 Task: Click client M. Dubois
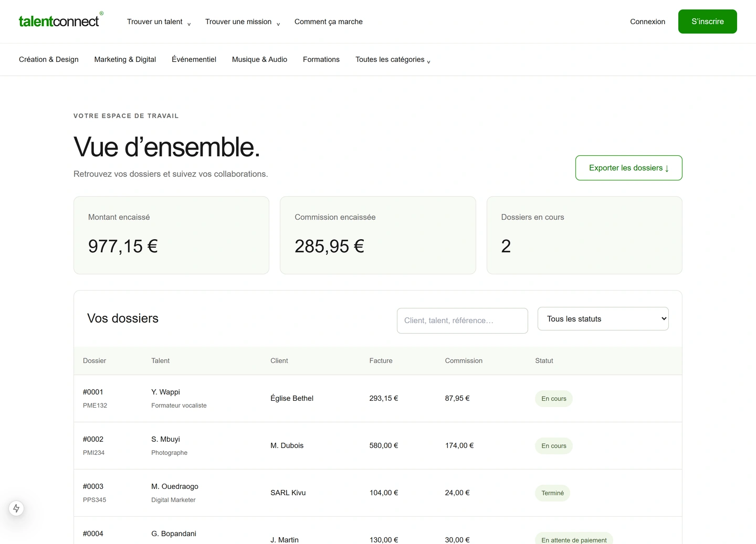[x=287, y=445]
